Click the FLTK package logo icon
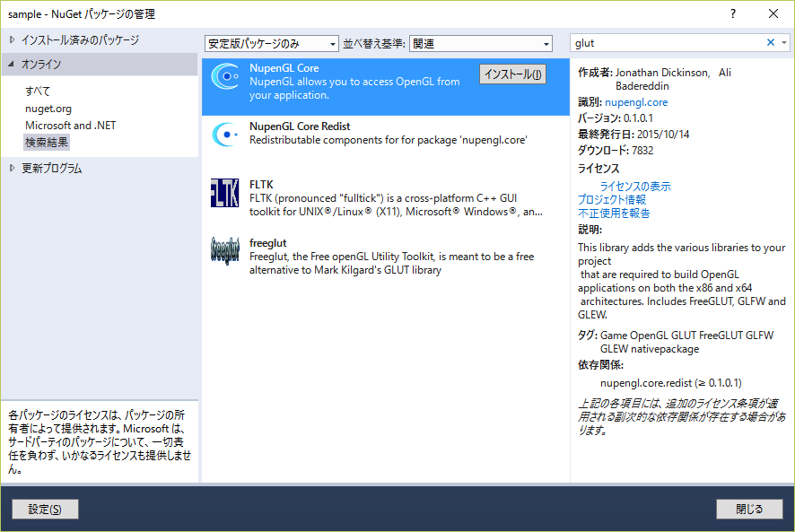795x532 pixels. tap(224, 193)
